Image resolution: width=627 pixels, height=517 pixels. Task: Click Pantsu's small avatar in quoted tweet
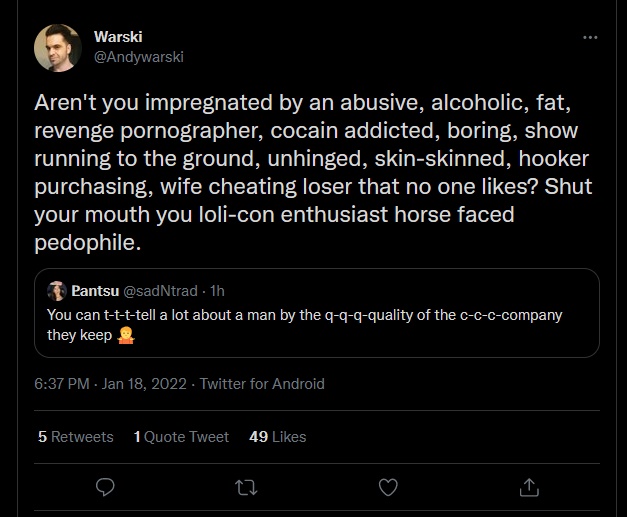click(57, 291)
